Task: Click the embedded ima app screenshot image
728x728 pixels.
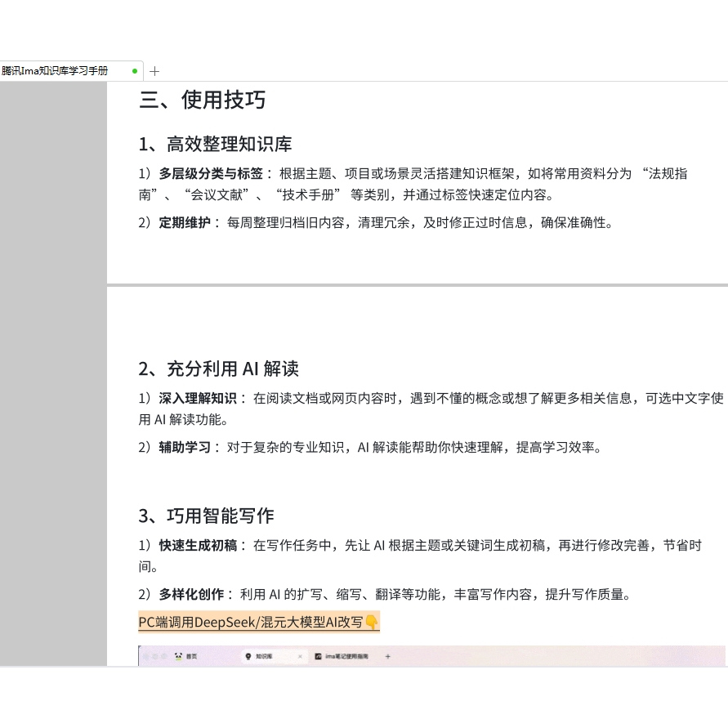Action: coord(431,655)
